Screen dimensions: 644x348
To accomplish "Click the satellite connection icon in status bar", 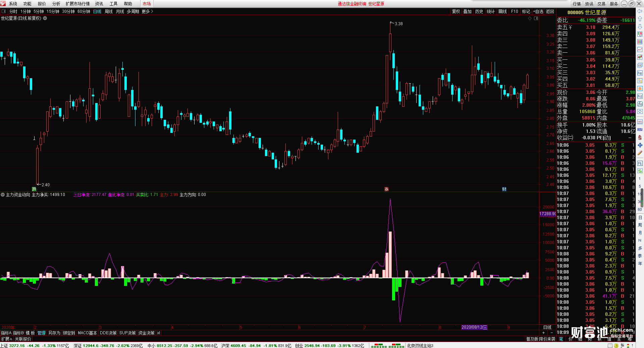I will pyautogui.click(x=623, y=345).
